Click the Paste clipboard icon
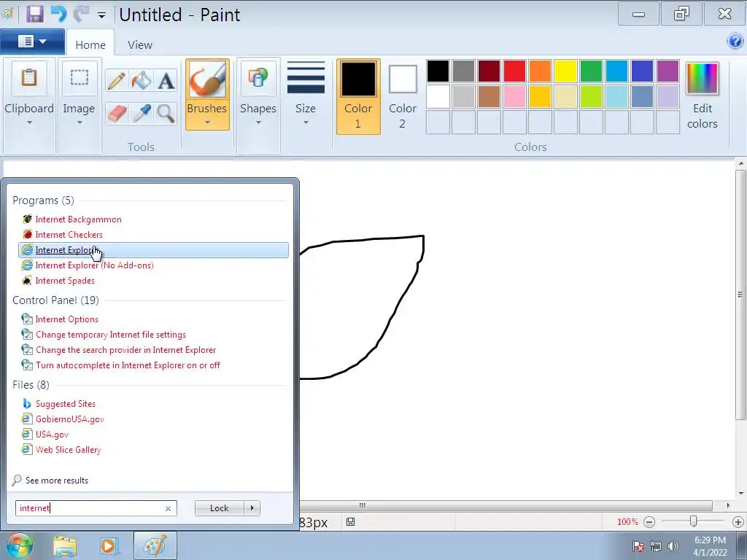 pos(29,77)
